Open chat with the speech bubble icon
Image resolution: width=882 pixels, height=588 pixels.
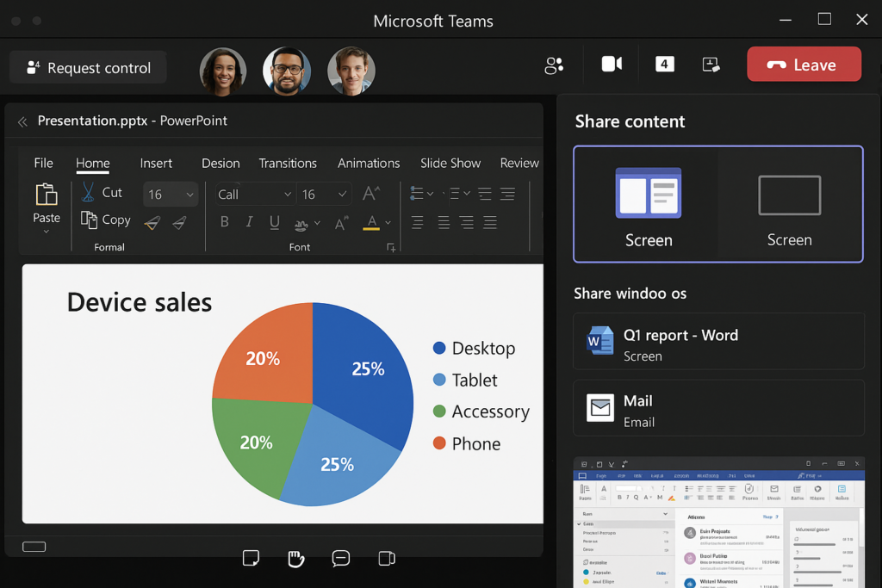(x=341, y=558)
